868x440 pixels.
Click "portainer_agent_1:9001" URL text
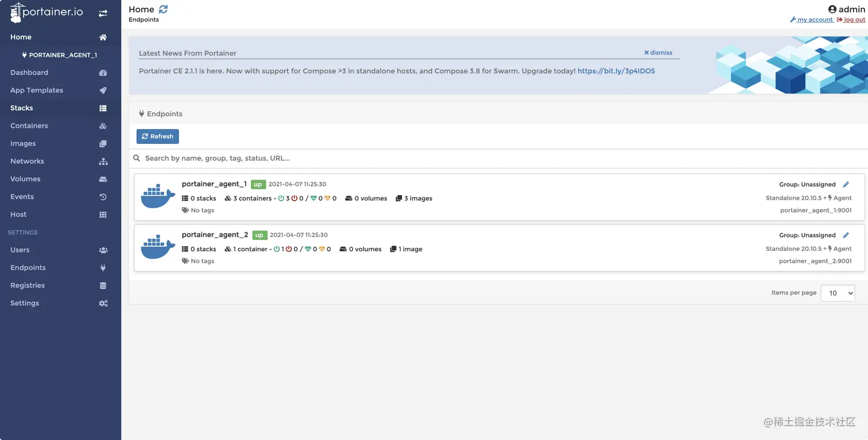[x=816, y=211]
